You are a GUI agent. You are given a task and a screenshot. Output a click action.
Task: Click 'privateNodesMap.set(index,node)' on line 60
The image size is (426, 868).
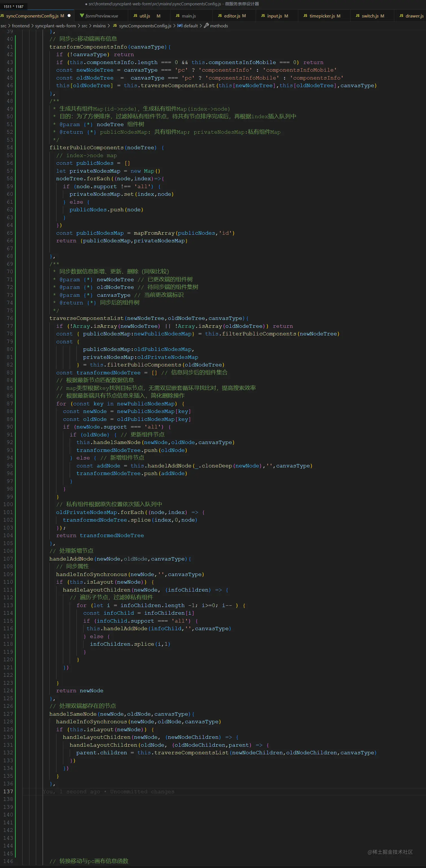[x=122, y=194]
